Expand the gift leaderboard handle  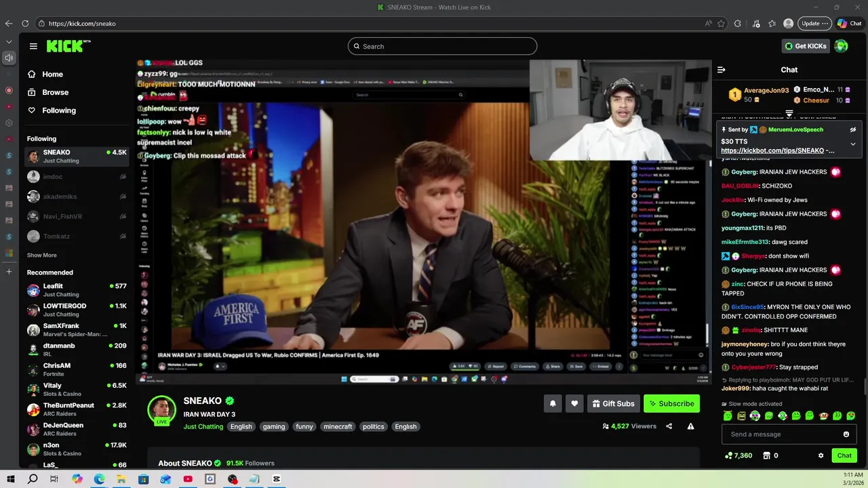[x=789, y=113]
